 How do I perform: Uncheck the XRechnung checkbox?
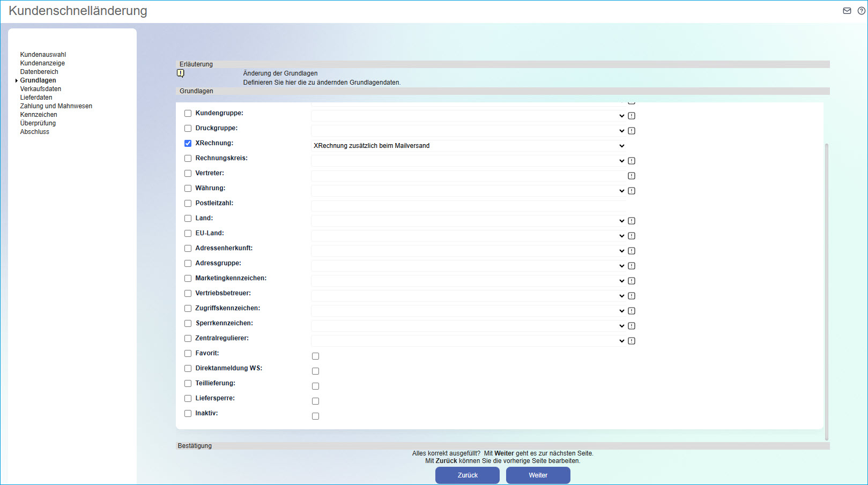188,143
